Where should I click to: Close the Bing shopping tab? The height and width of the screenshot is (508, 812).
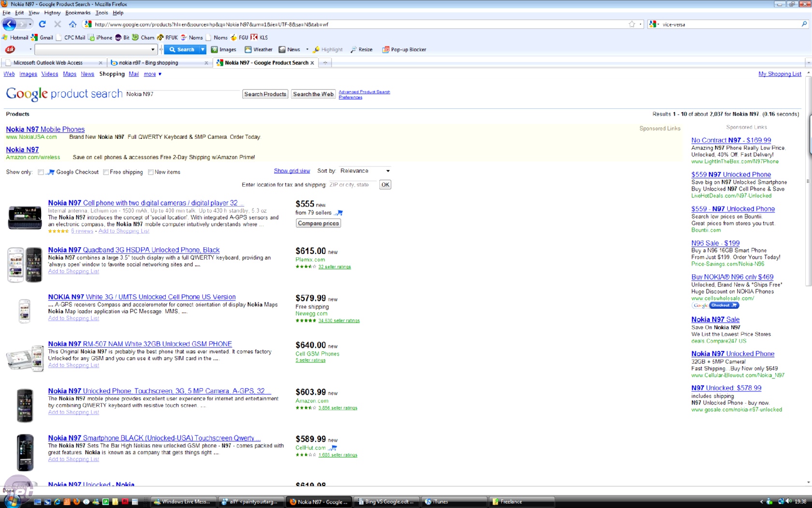coord(206,63)
